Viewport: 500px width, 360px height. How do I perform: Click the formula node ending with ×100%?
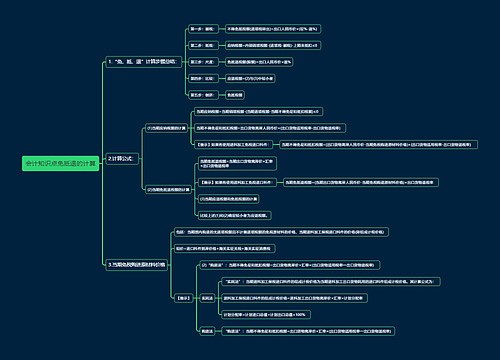[266, 315]
